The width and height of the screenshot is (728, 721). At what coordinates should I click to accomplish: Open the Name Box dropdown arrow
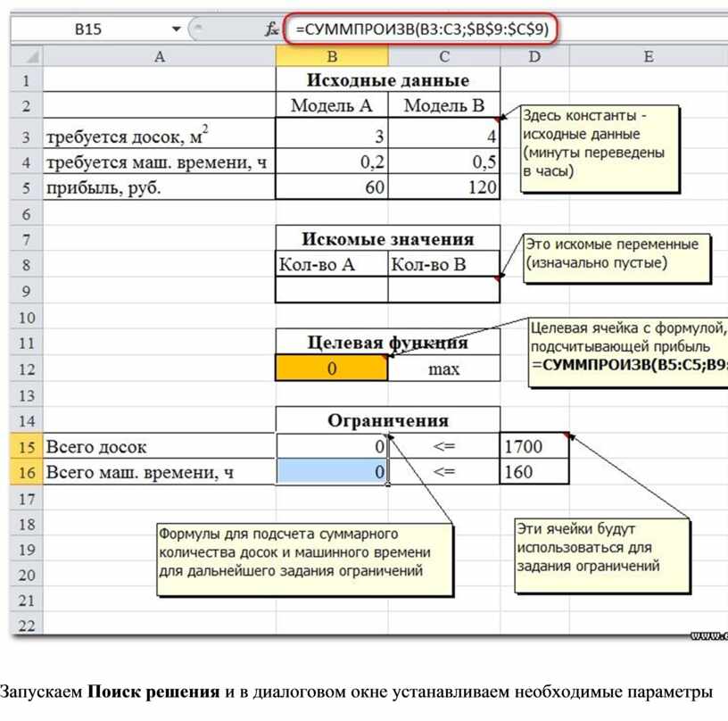176,29
